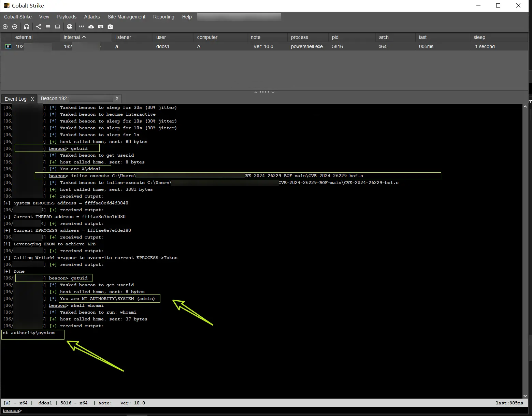
Task: Open the Attacks menu
Action: pos(92,17)
